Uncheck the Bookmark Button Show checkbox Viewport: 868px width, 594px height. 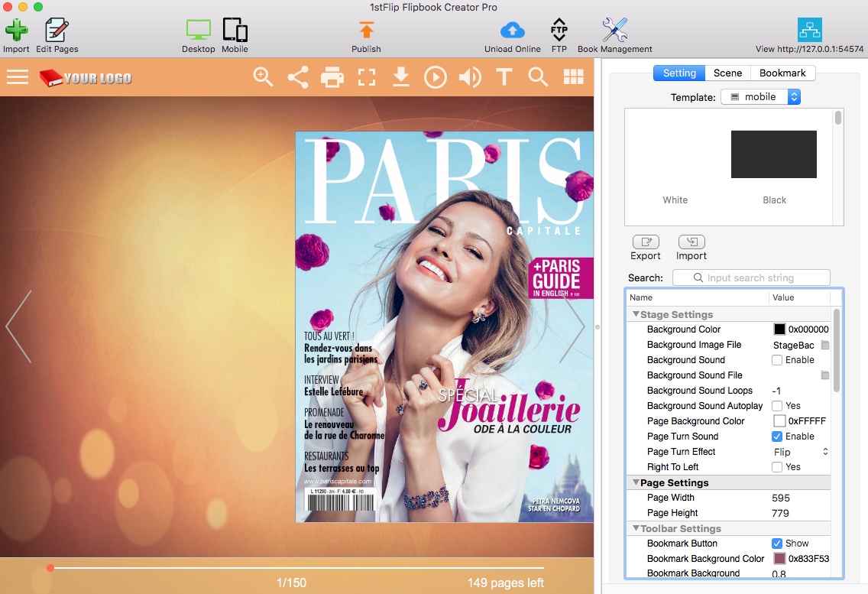click(777, 544)
